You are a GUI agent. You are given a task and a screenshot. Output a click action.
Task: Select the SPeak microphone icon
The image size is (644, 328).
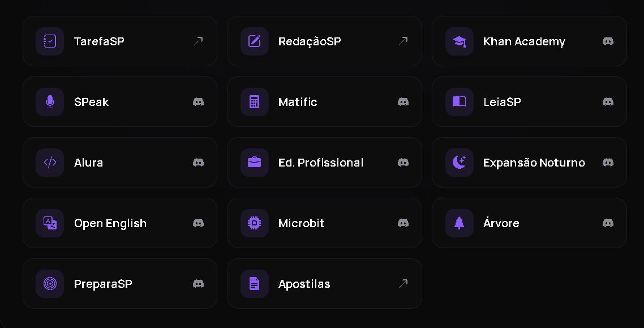[50, 102]
